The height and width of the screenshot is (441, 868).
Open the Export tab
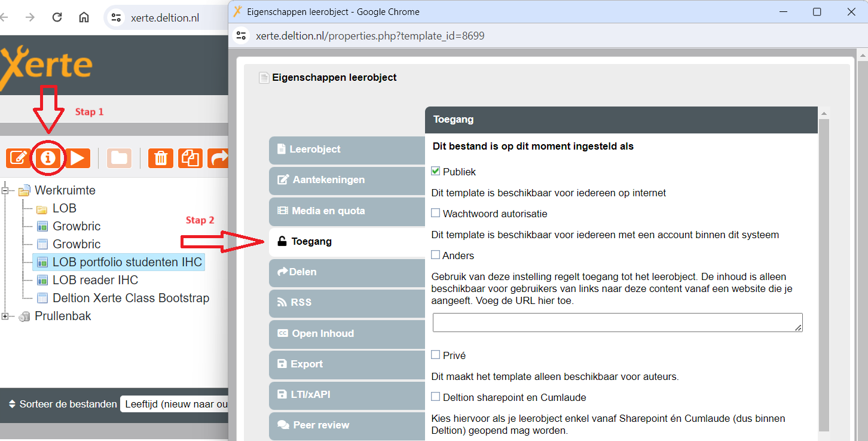click(x=347, y=364)
